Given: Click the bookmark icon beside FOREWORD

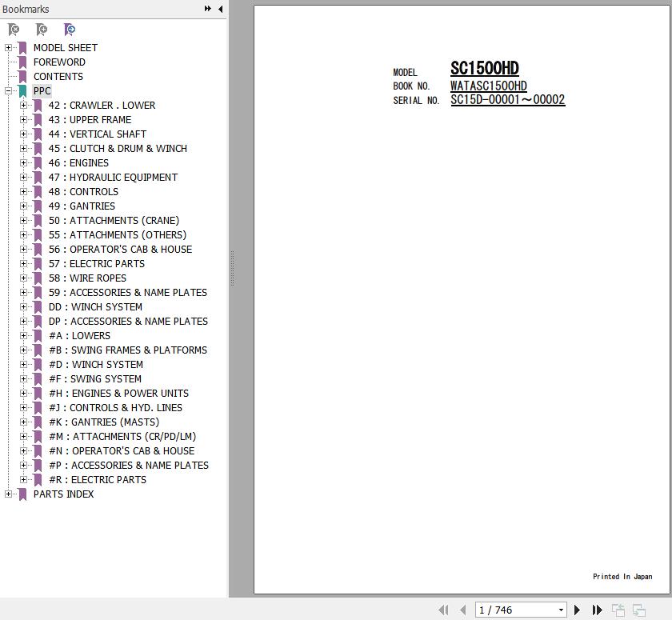Looking at the screenshot, I should (22, 62).
